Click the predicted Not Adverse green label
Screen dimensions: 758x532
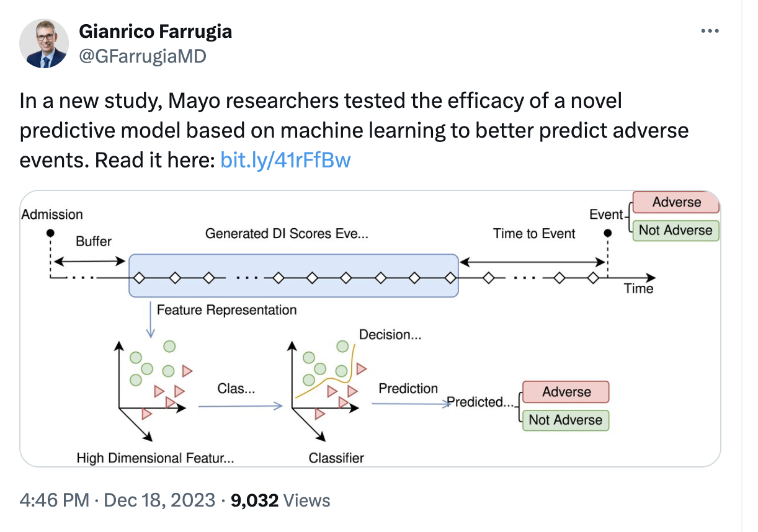pos(565,420)
